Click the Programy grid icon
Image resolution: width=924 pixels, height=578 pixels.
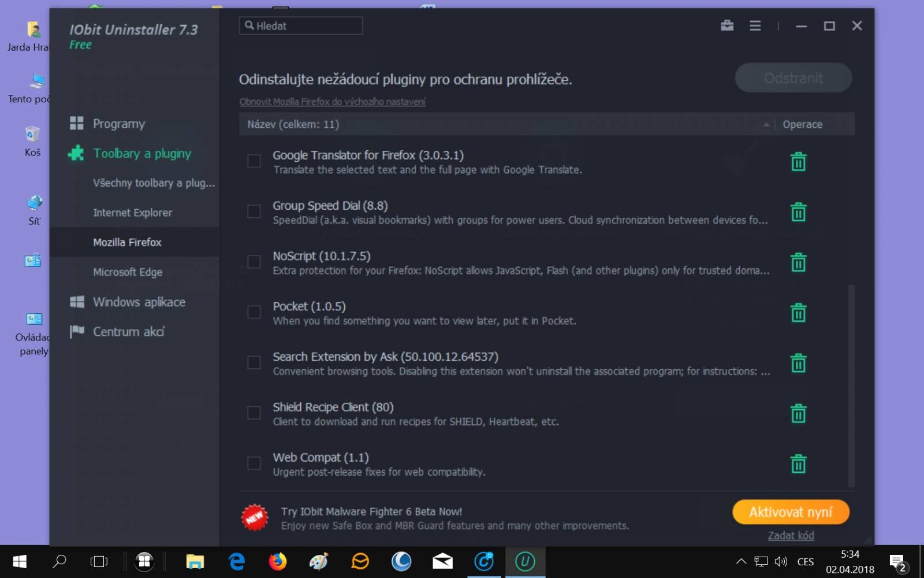click(77, 123)
